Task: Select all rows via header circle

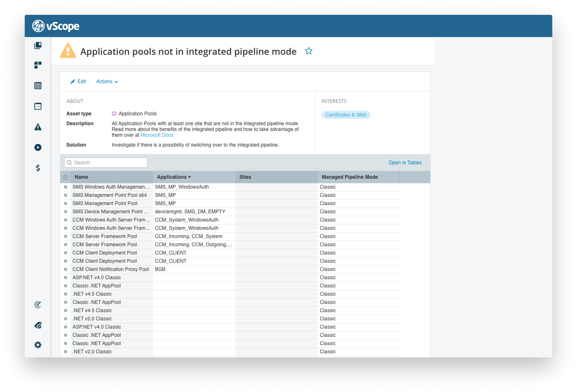Action: [65, 177]
